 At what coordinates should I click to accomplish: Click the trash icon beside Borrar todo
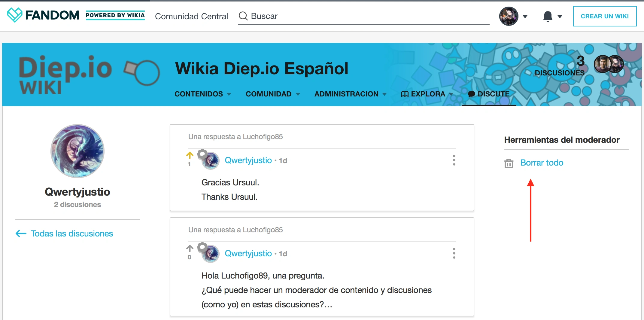[509, 163]
